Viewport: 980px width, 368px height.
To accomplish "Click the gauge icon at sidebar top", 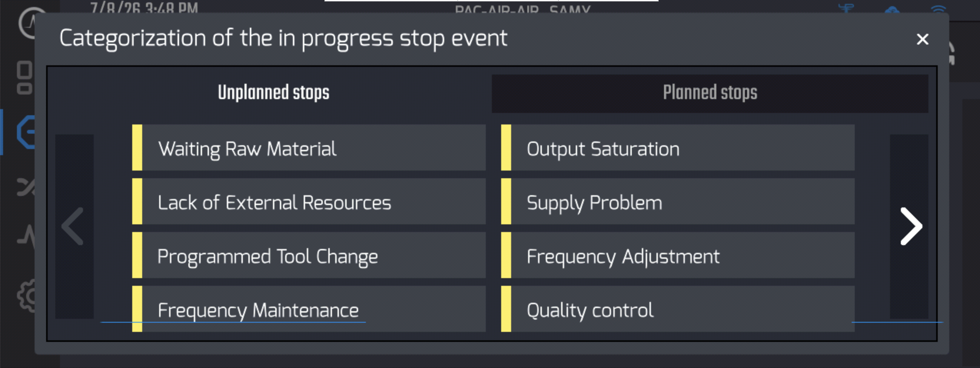I will (x=28, y=22).
